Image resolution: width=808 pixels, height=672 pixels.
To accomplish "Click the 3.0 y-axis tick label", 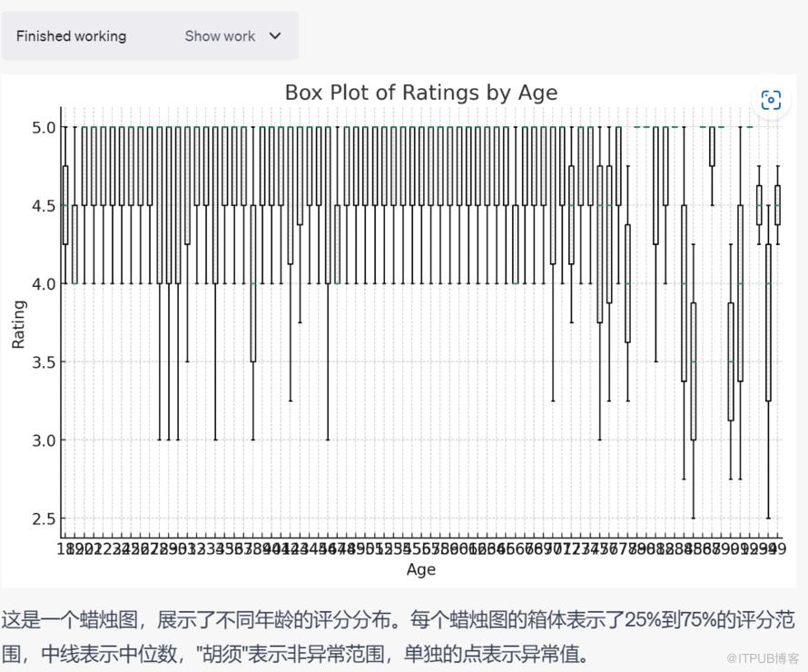I will tap(44, 440).
